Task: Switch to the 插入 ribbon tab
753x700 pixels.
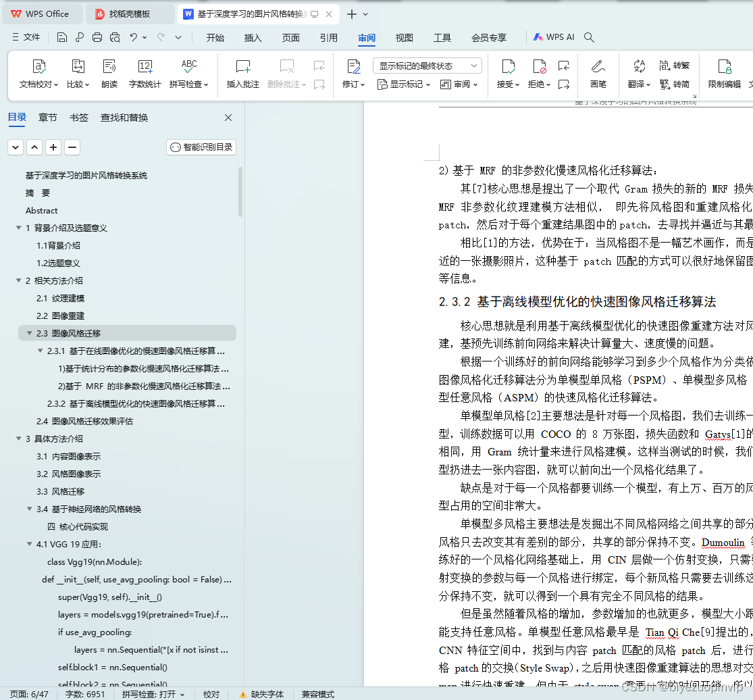Action: click(x=253, y=37)
